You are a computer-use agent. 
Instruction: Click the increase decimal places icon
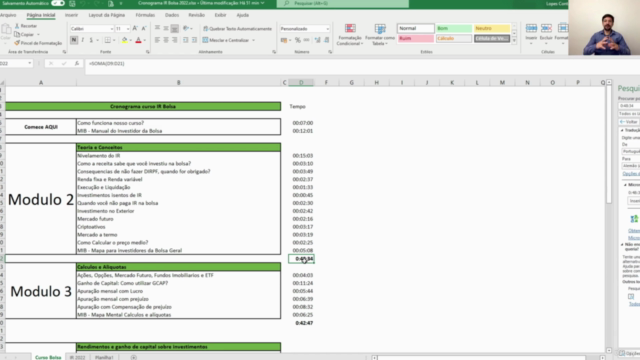(x=318, y=40)
